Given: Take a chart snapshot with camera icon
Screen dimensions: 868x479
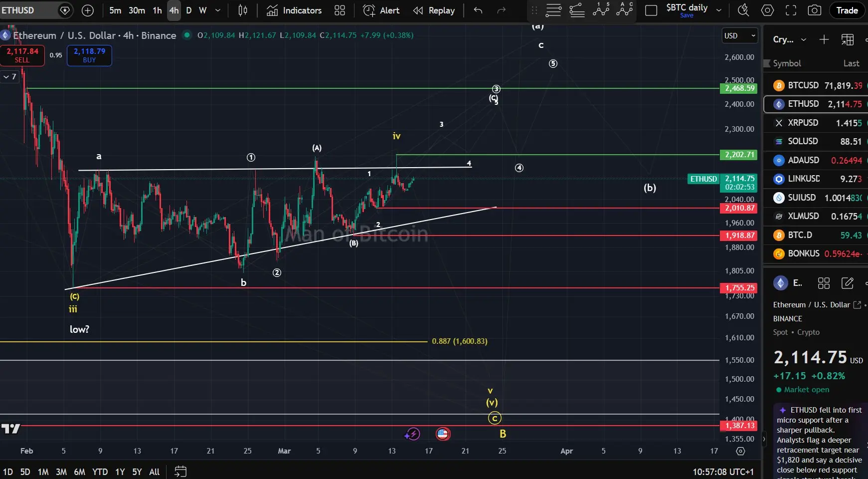Looking at the screenshot, I should click(814, 10).
